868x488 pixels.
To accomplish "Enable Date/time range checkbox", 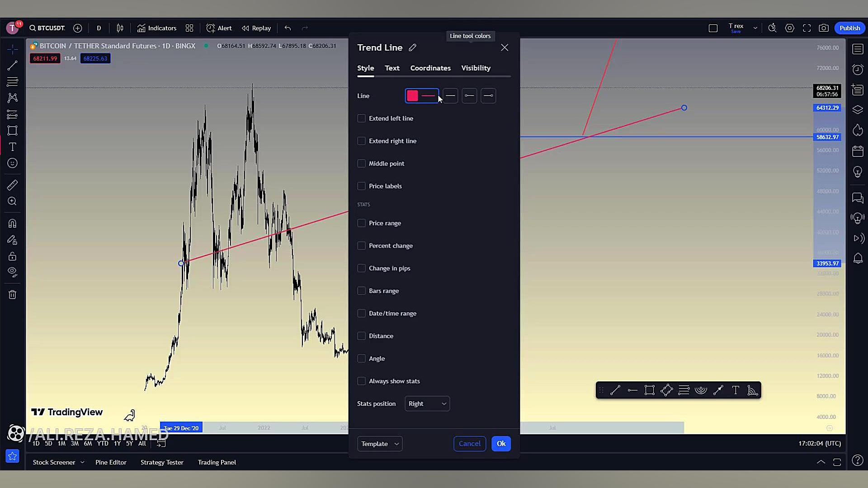I will (361, 314).
